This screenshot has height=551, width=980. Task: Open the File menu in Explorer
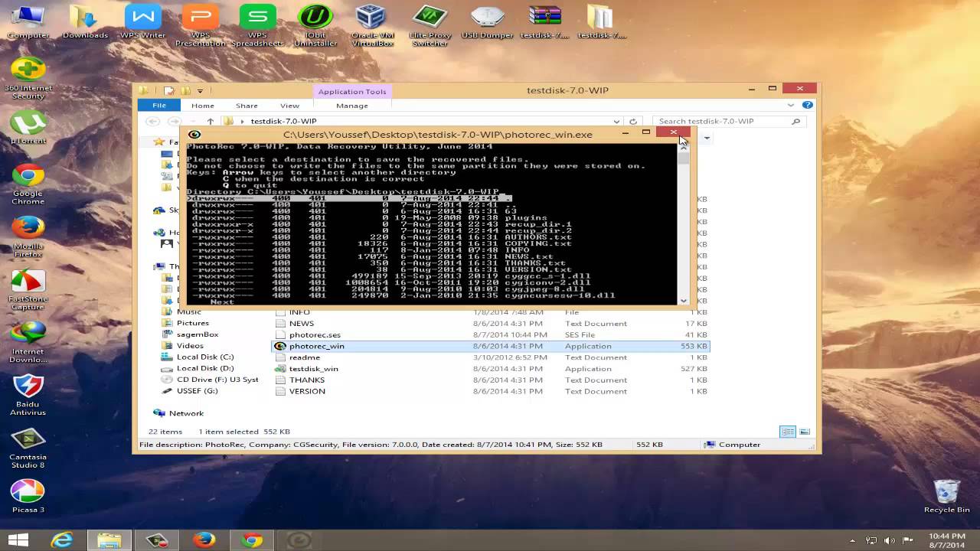tap(159, 106)
